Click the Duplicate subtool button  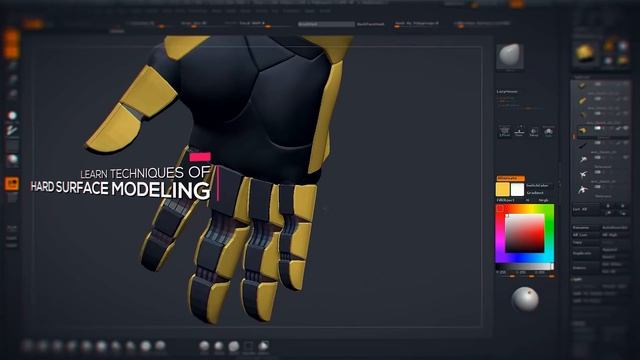(586, 253)
